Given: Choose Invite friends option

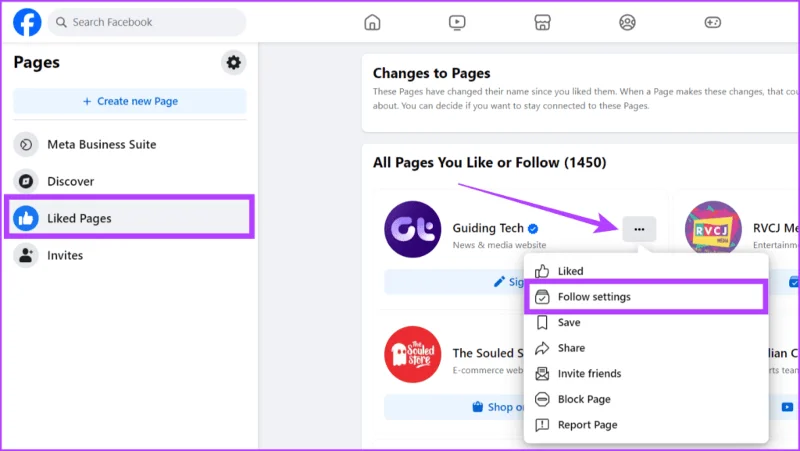Looking at the screenshot, I should pyautogui.click(x=646, y=373).
